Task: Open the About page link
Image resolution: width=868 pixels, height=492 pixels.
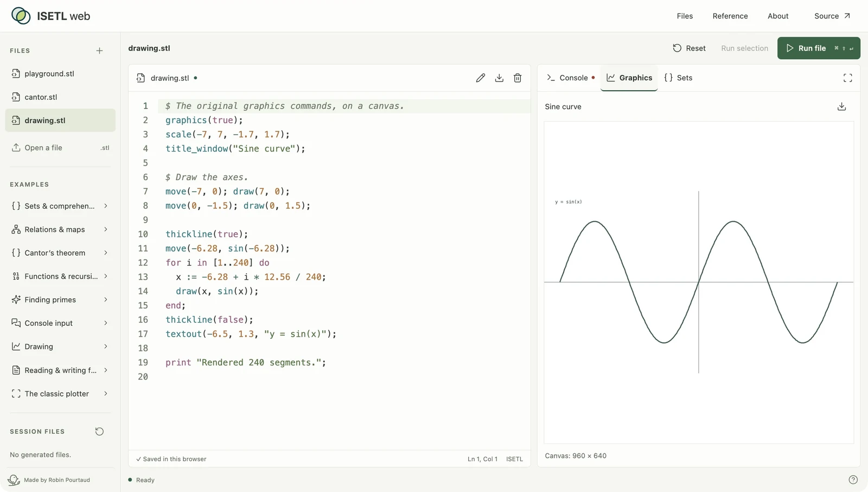Action: point(778,16)
